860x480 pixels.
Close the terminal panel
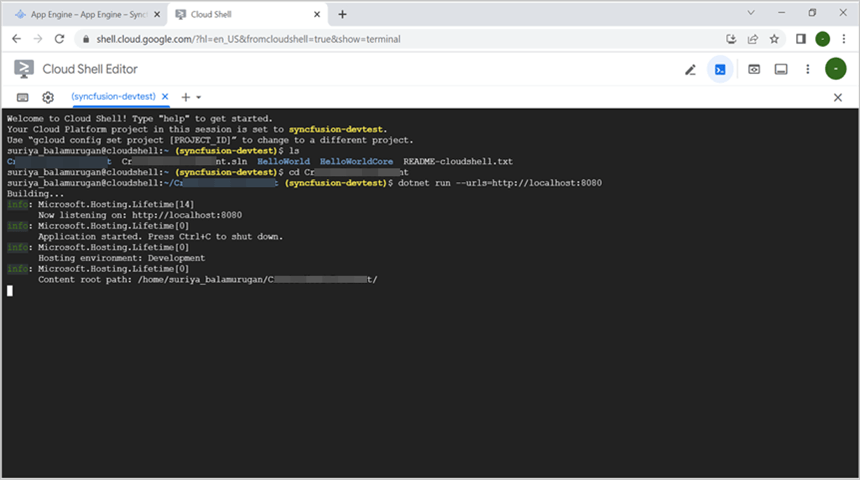(838, 98)
